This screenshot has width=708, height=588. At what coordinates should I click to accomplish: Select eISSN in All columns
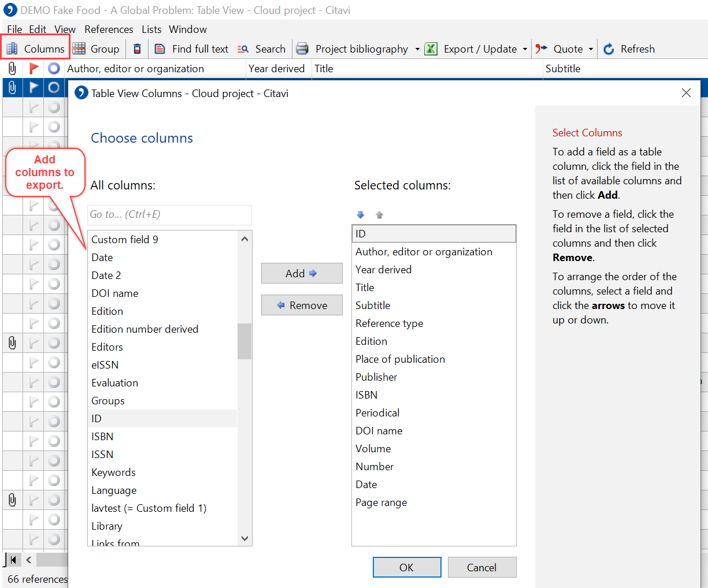162,365
